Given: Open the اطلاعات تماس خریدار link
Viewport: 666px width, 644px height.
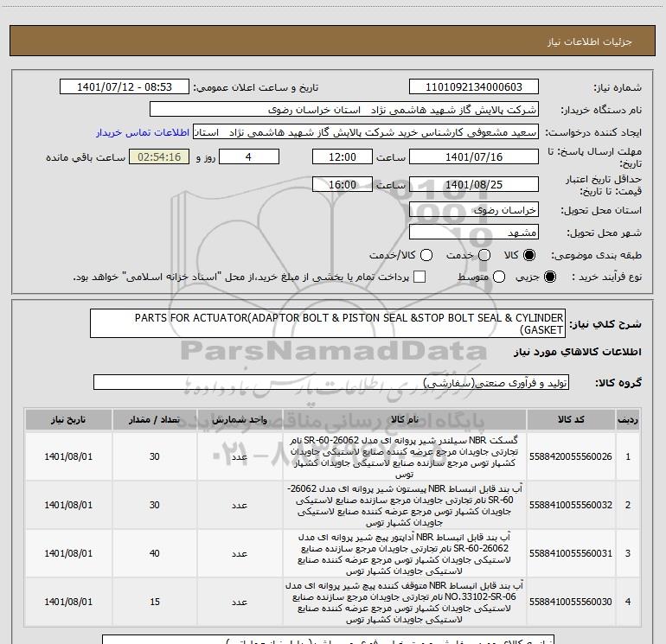Looking at the screenshot, I should coord(135,132).
